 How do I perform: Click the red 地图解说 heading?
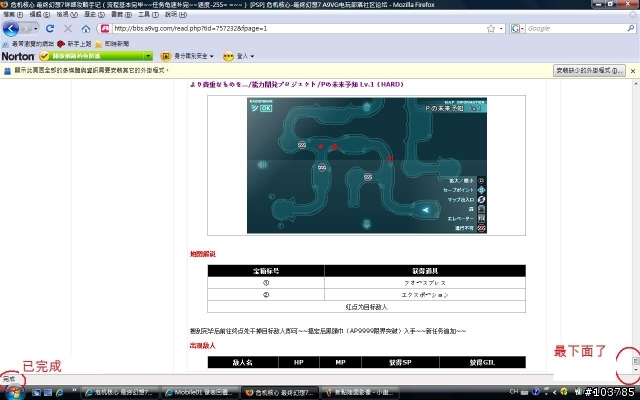click(202, 254)
